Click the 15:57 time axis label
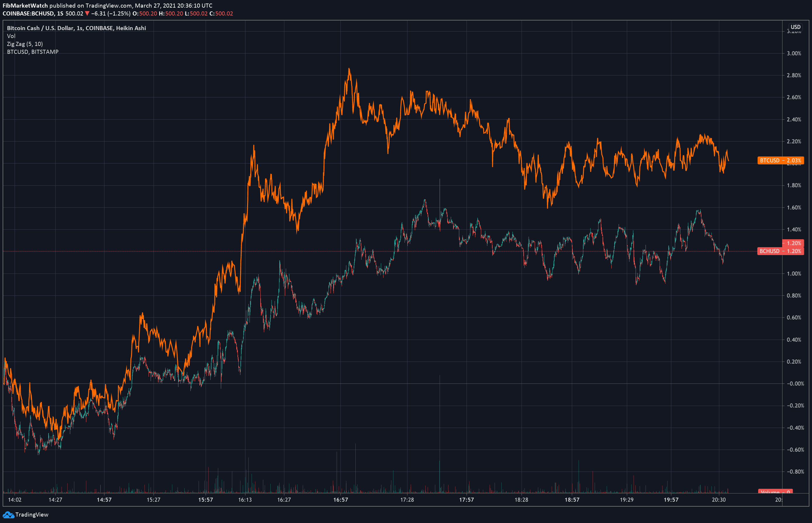812x523 pixels. [205, 500]
